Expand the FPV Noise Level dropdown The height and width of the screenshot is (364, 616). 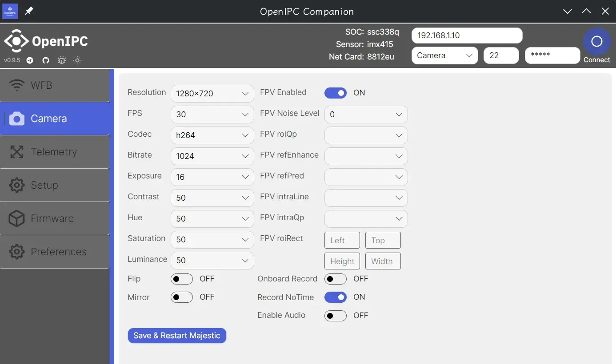(x=366, y=114)
